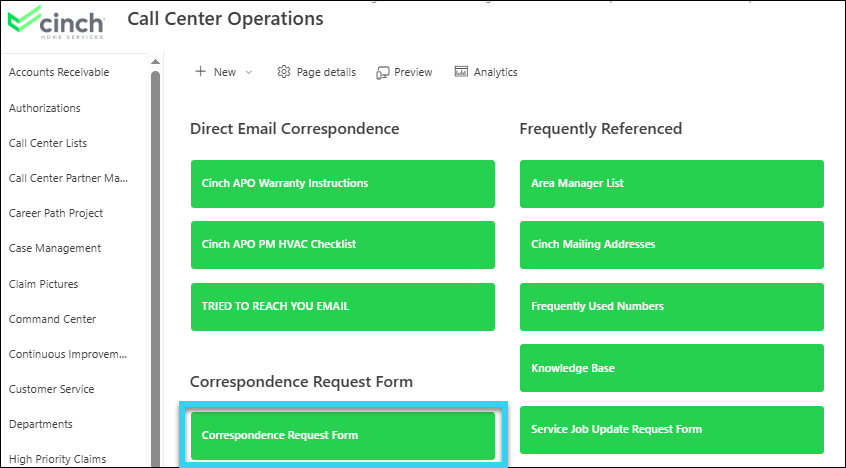The image size is (846, 468).
Task: Click the Analytics chart icon
Action: (x=461, y=72)
